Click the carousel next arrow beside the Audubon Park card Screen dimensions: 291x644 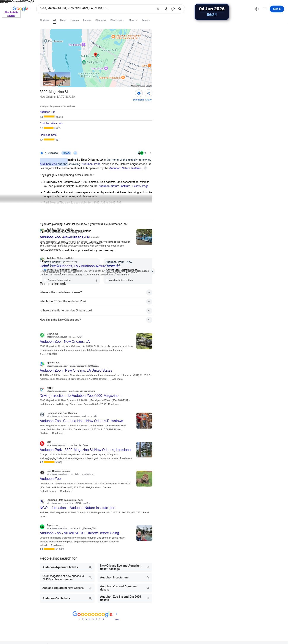click(154, 275)
